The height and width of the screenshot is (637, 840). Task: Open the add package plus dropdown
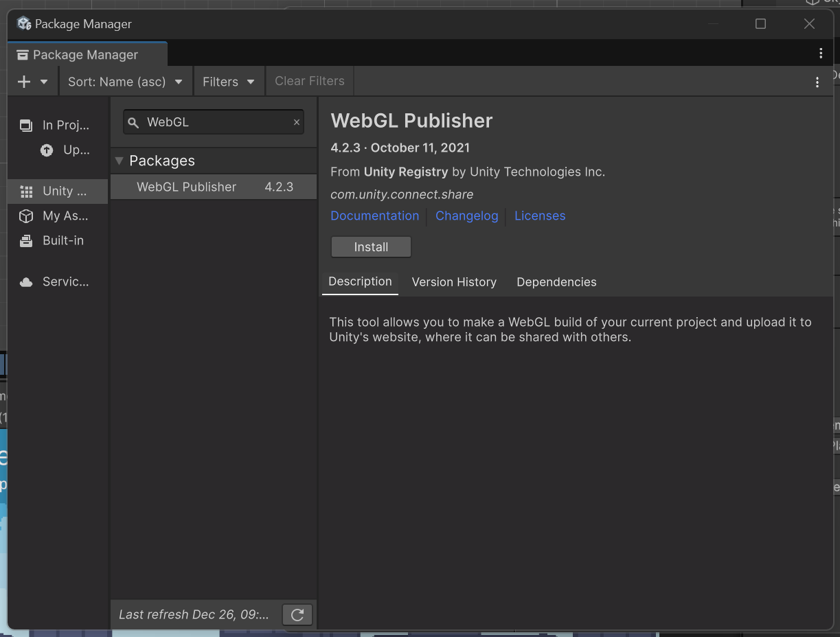tap(32, 82)
